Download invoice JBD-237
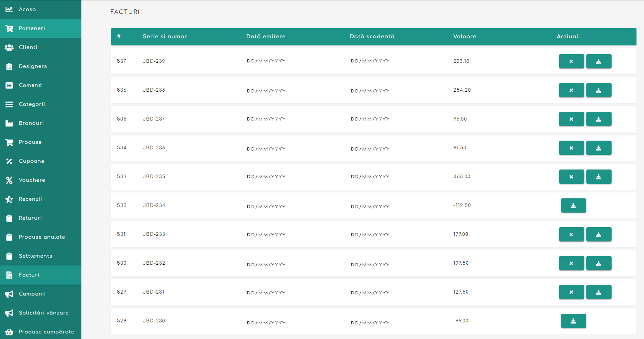This screenshot has height=339, width=644. tap(599, 119)
